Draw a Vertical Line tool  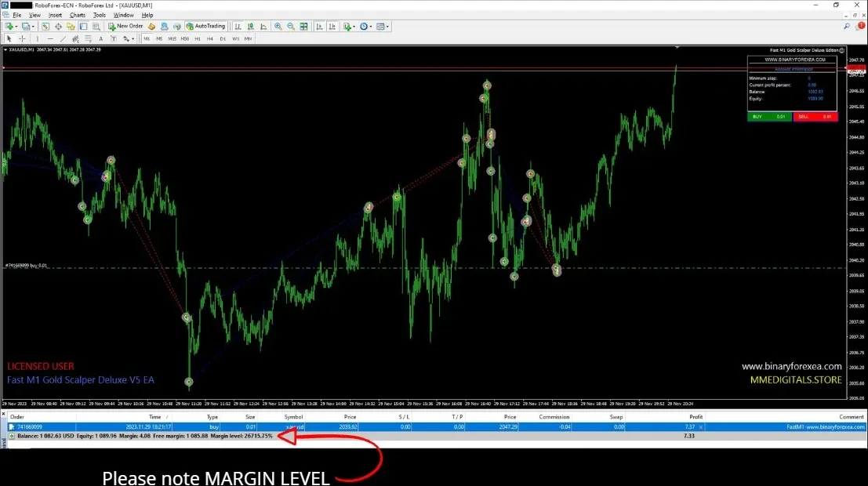click(x=37, y=38)
